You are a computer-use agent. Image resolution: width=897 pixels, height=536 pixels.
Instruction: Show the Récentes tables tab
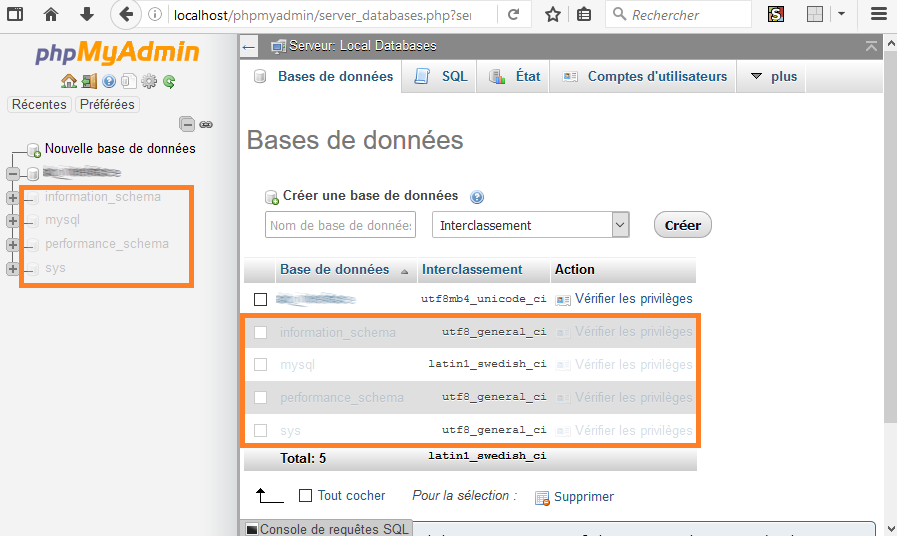pyautogui.click(x=39, y=104)
